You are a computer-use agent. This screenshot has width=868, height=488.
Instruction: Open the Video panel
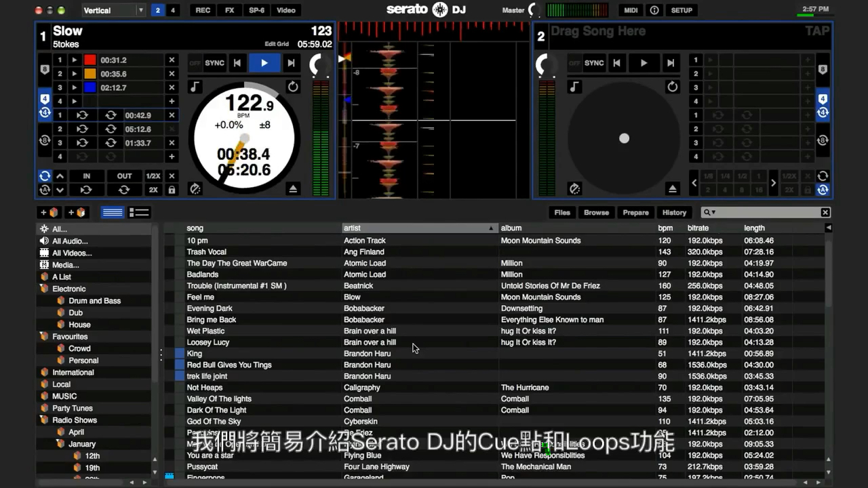click(286, 10)
